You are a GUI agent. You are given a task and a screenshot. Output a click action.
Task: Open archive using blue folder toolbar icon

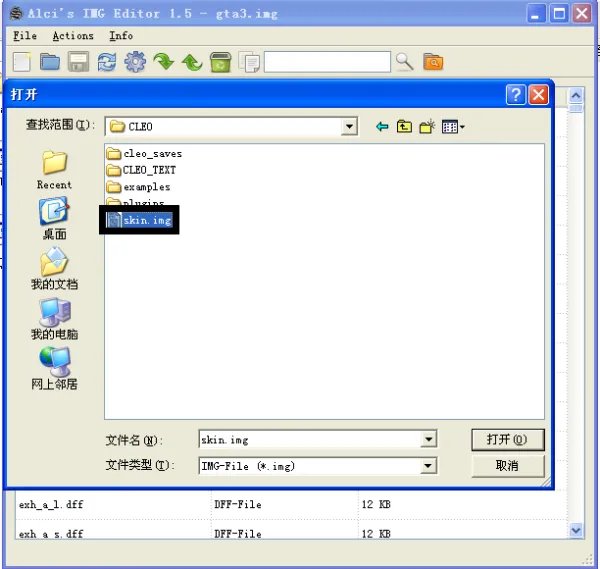50,62
